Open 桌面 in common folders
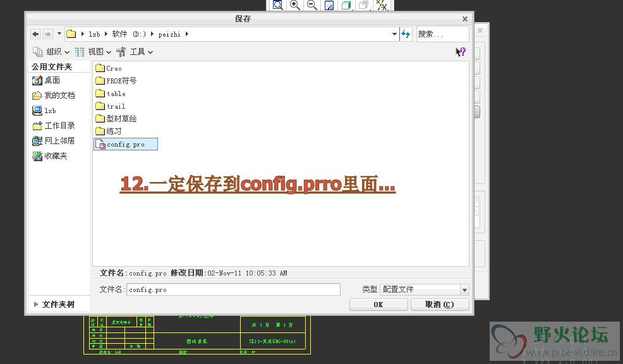This screenshot has width=623, height=364. tap(46, 80)
